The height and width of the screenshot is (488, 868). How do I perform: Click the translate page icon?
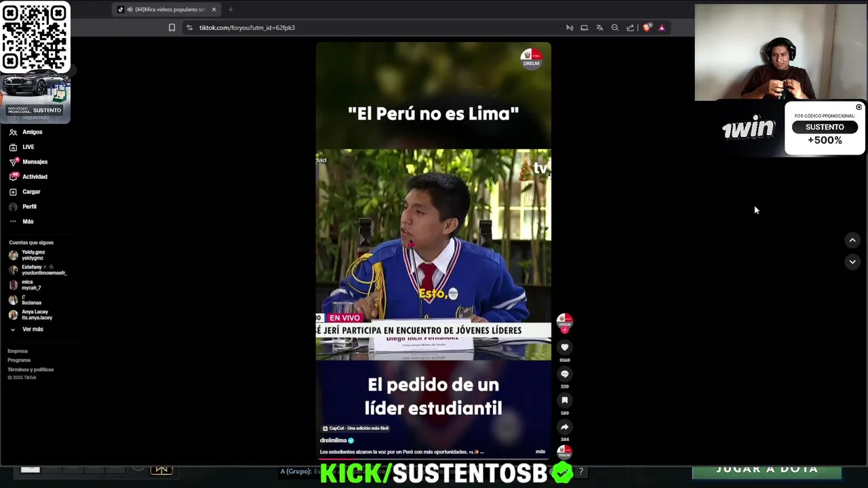coord(599,28)
